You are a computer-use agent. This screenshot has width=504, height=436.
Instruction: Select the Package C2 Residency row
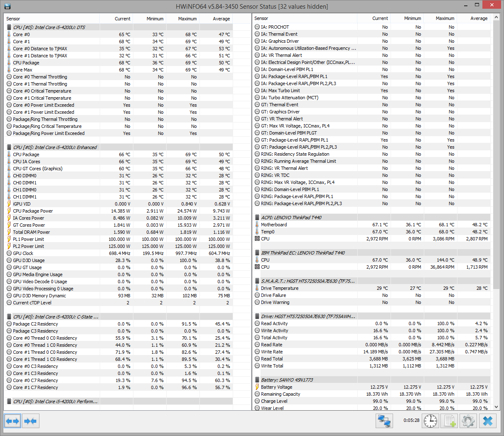pyautogui.click(x=118, y=324)
